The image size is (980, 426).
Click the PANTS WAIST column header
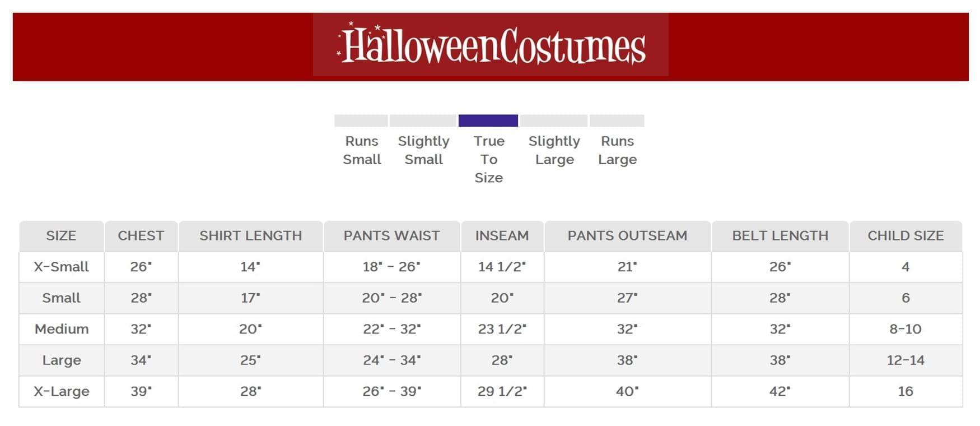tap(391, 236)
